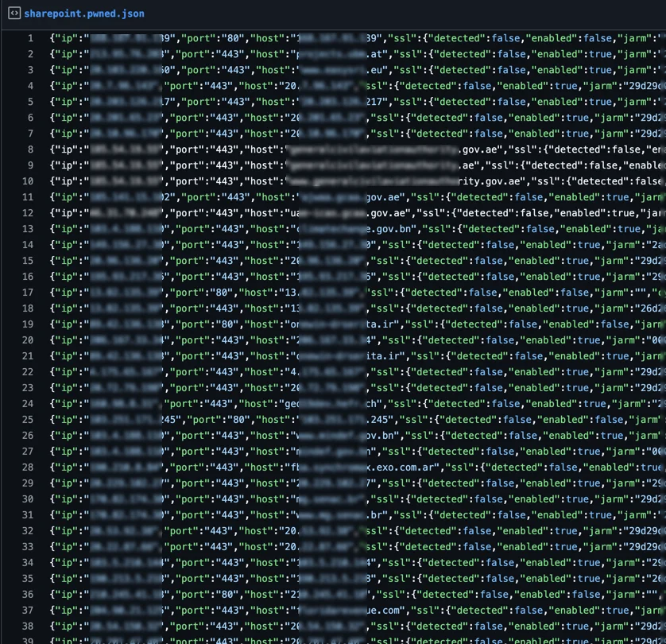Select line number 22
This screenshot has width=666, height=644.
28,372
